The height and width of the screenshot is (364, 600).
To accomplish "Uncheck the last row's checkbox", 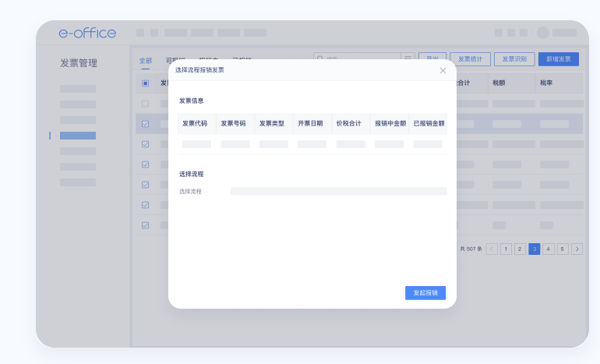I will (145, 224).
